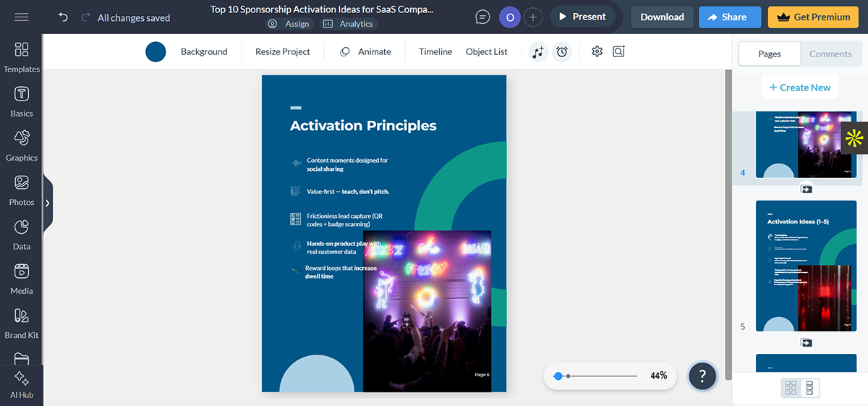
Task: Switch pages panel to grid view
Action: click(x=791, y=388)
